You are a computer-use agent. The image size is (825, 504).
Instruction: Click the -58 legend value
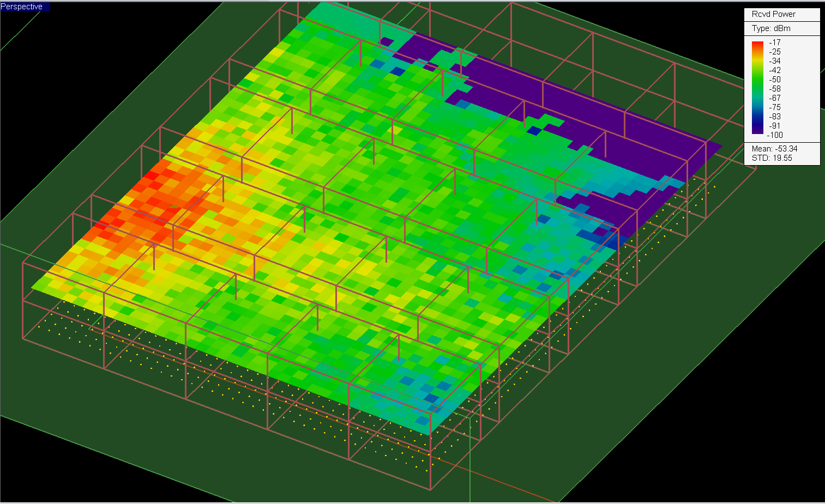click(x=774, y=89)
